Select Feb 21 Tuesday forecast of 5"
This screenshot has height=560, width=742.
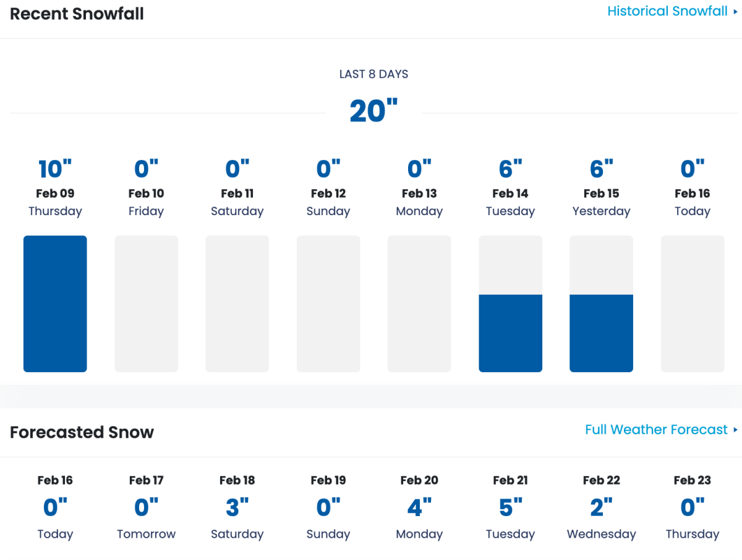[x=510, y=507]
